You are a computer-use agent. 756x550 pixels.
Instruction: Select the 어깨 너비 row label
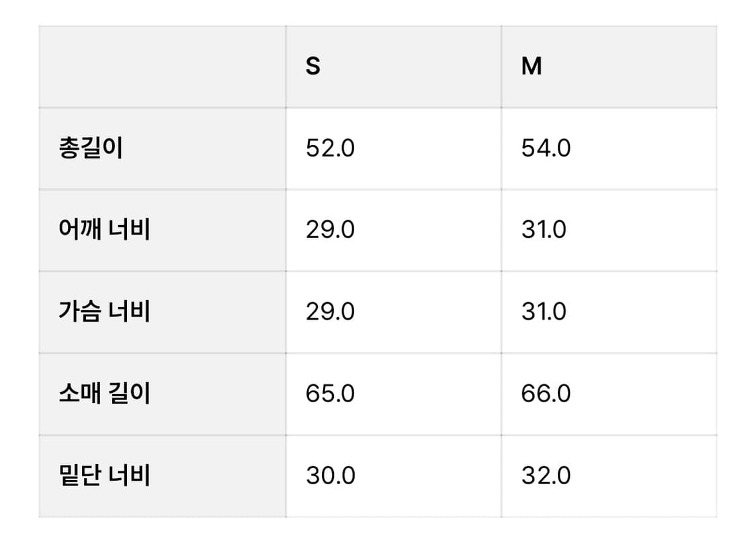point(104,230)
